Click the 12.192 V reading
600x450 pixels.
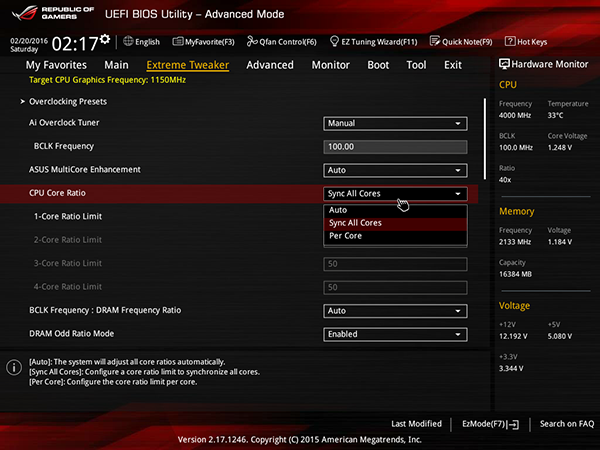click(x=513, y=336)
